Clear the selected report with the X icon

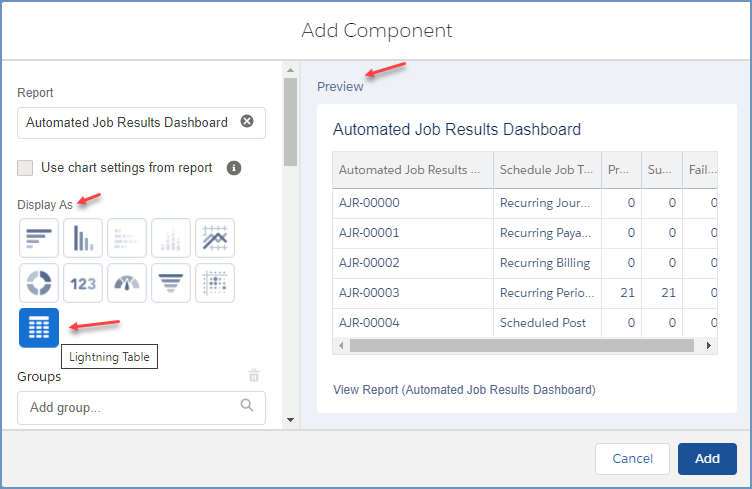tap(247, 121)
